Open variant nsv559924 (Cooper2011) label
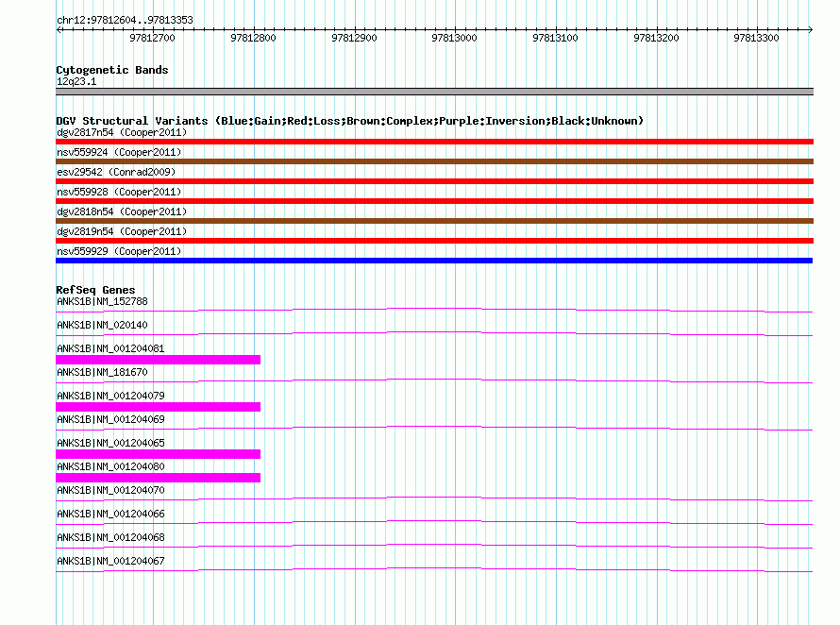The height and width of the screenshot is (625, 840). 119,152
